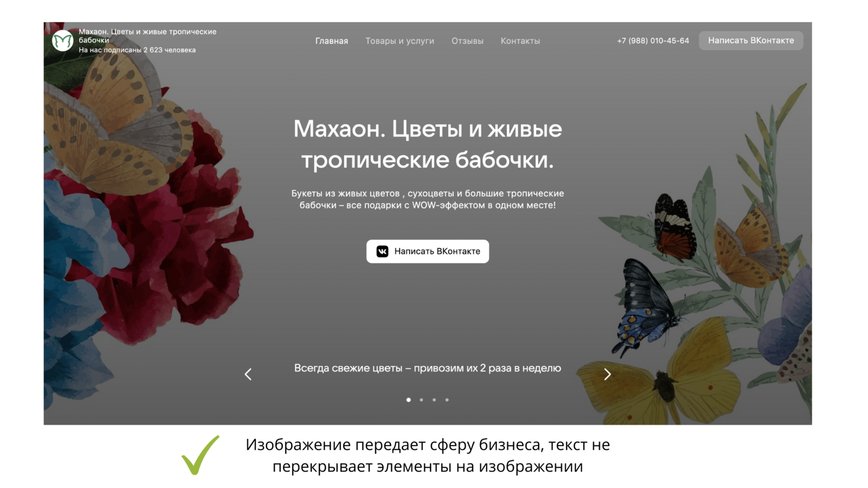Click the Махаон butterfly logo icon
This screenshot has width=868, height=488.
pyautogui.click(x=63, y=41)
